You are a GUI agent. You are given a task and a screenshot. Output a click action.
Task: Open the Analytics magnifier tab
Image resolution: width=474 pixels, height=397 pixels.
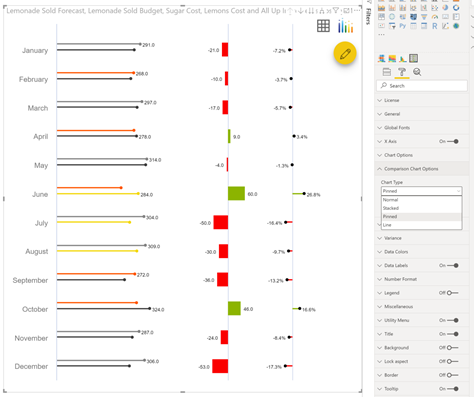(x=417, y=72)
